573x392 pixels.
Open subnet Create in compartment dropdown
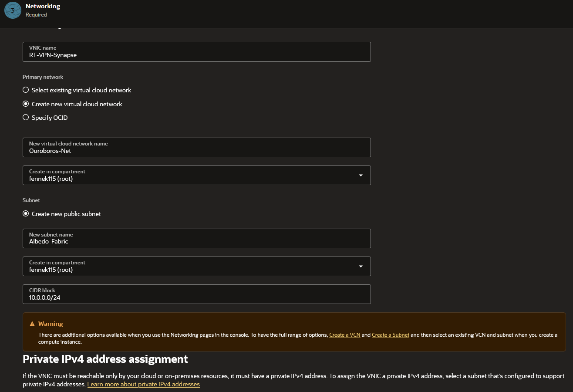pos(197,266)
